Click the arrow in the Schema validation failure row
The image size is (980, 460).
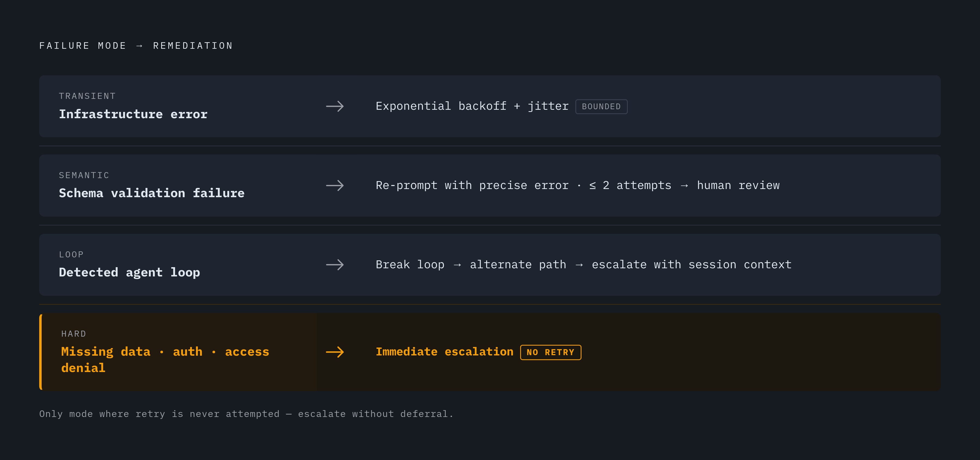coord(335,186)
